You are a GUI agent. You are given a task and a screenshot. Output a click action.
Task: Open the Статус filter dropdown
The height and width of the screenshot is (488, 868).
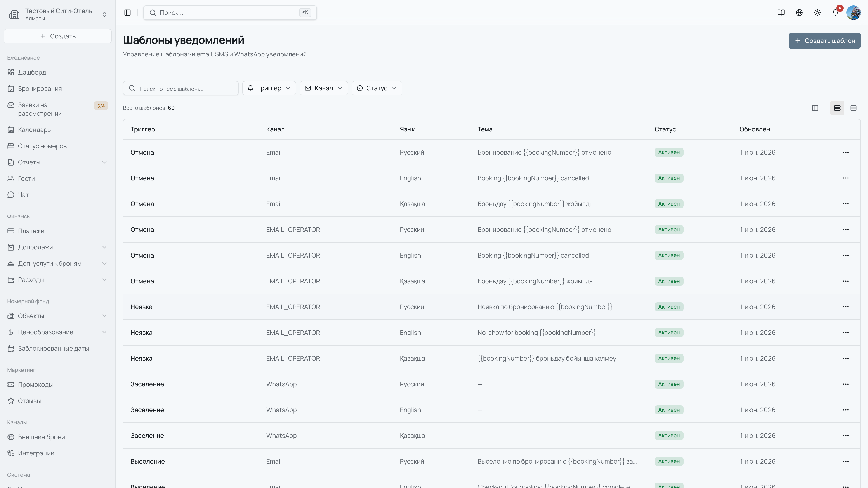coord(377,88)
